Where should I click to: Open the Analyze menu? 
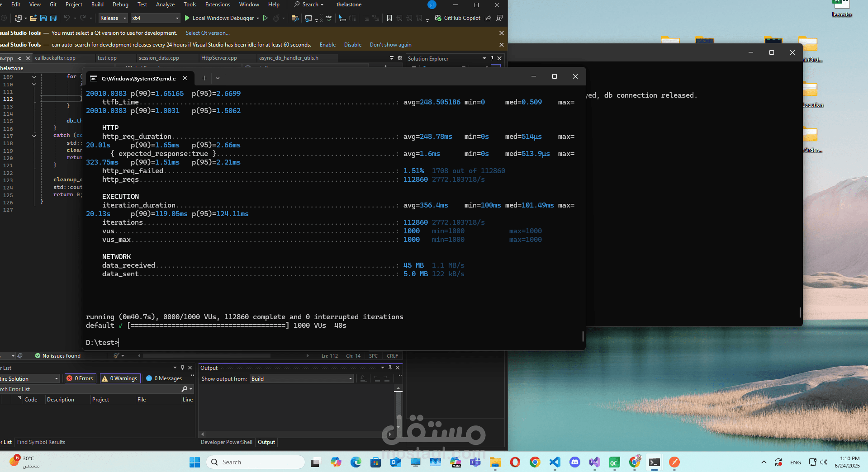click(x=165, y=5)
